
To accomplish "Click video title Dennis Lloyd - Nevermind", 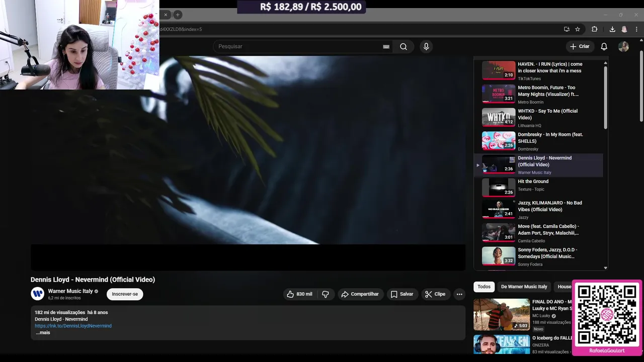I will [93, 280].
